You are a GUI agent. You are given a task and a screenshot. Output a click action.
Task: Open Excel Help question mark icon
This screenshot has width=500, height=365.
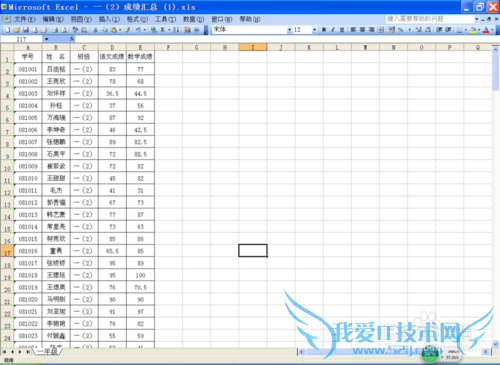tap(197, 30)
